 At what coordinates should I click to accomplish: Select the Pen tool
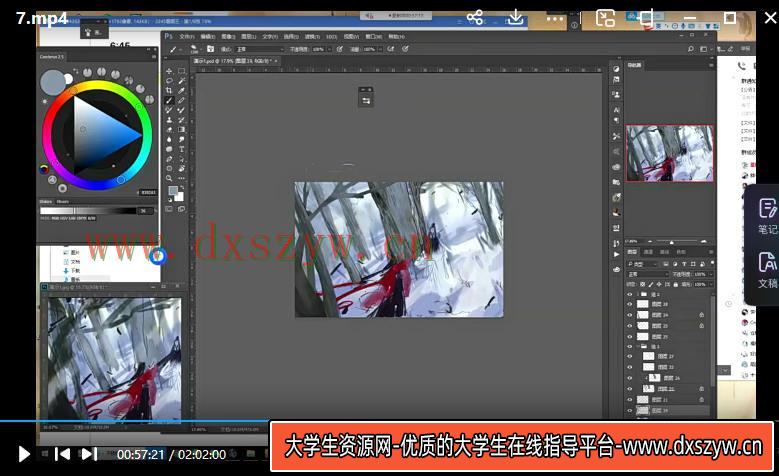[169, 159]
